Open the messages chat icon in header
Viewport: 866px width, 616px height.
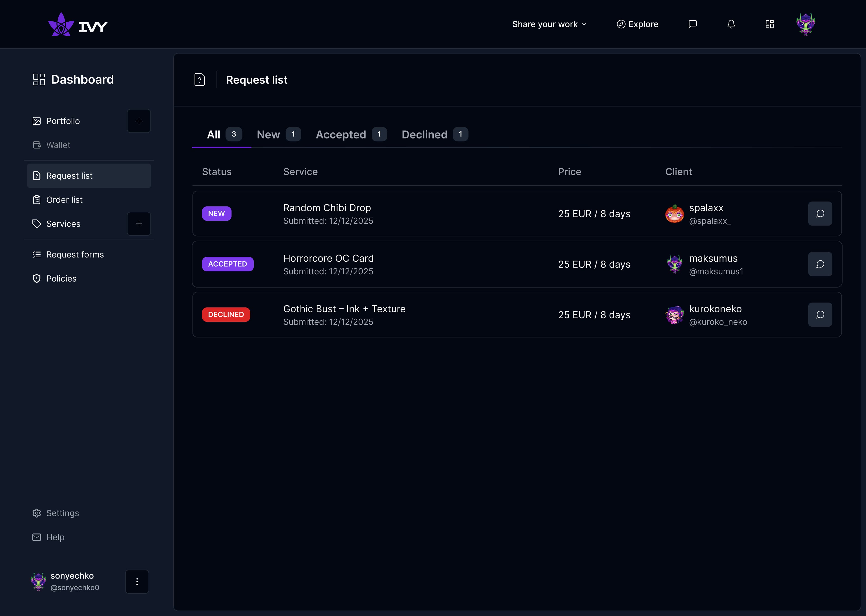692,24
